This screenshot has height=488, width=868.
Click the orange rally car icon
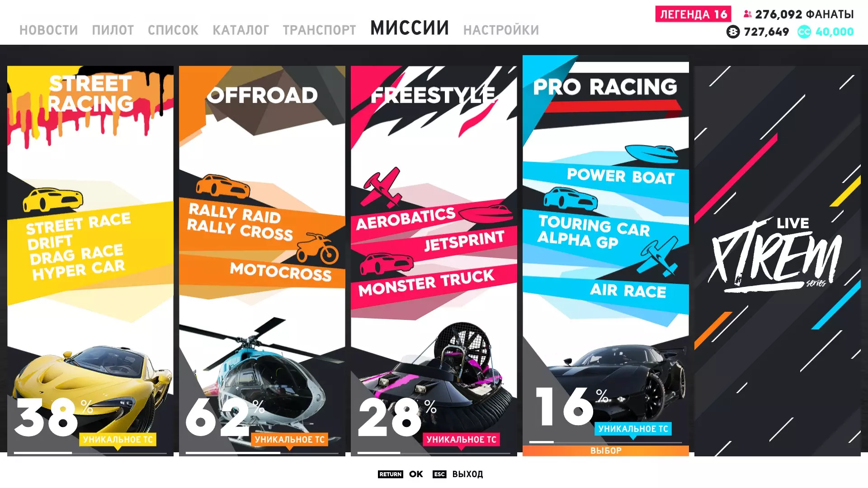(x=223, y=185)
